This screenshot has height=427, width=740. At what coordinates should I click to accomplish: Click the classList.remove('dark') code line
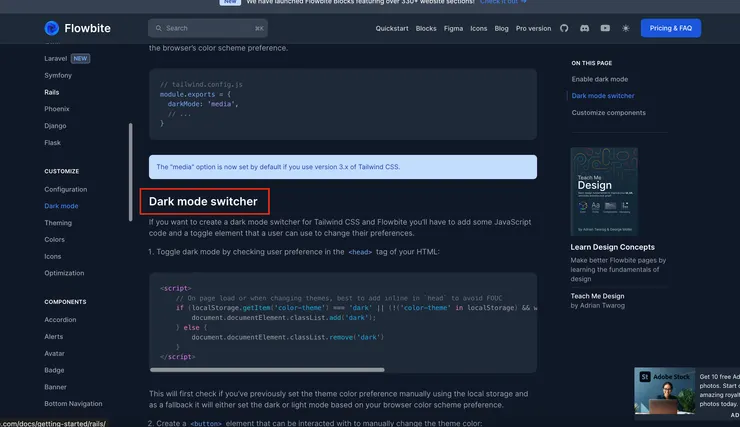click(x=287, y=337)
